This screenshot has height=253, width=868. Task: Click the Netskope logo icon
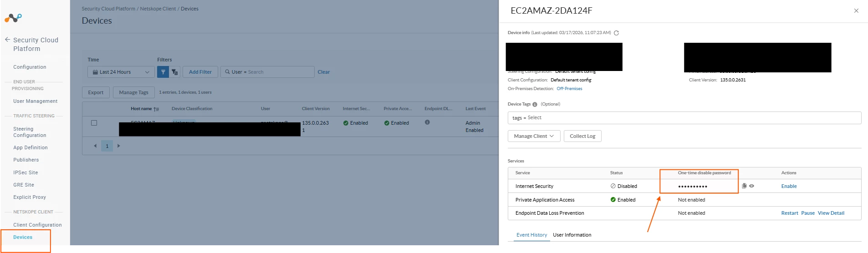[13, 18]
